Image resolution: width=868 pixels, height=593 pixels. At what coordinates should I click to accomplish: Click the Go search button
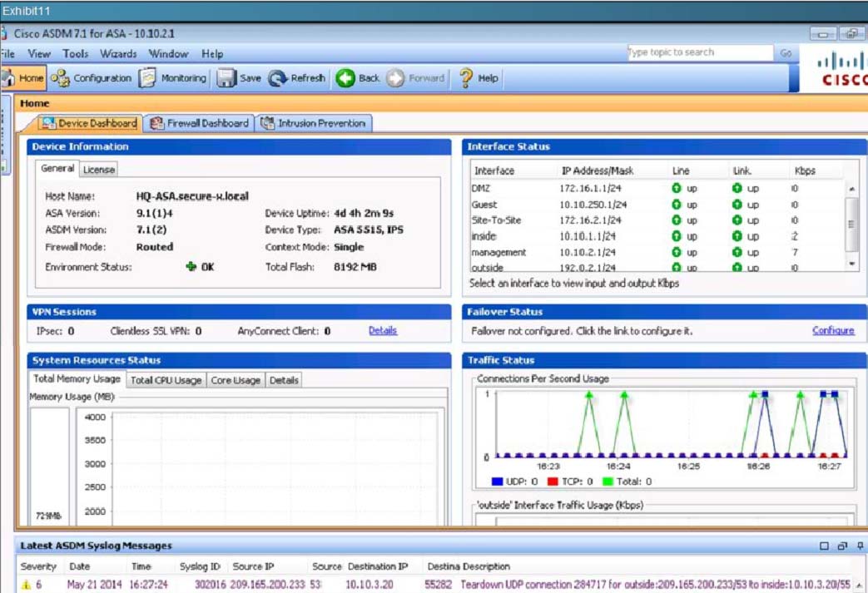(x=786, y=52)
